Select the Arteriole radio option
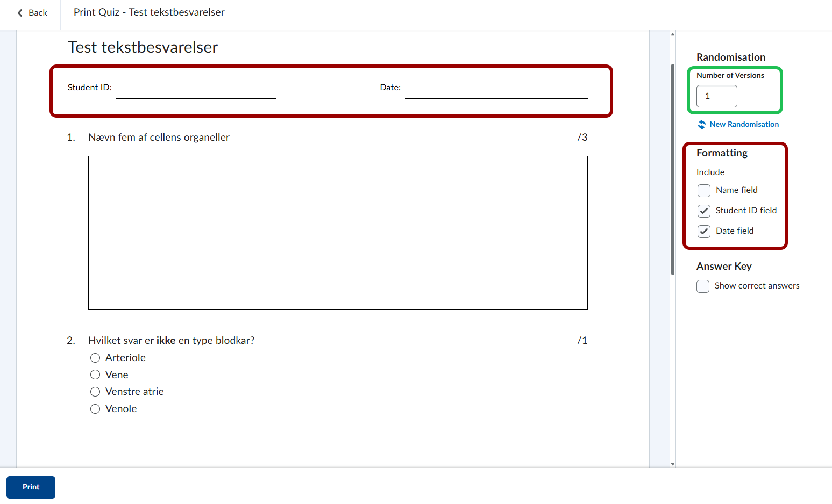Viewport: 832px width, 504px height. click(x=95, y=358)
